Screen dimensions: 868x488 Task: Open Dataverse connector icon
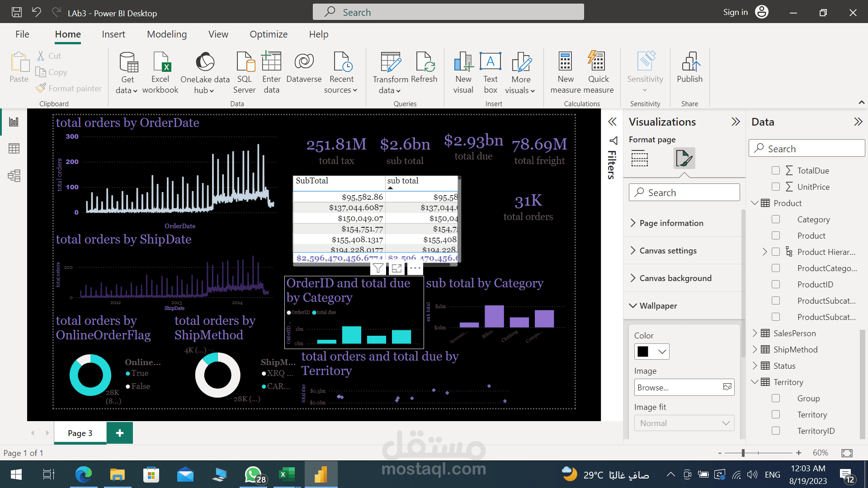click(x=304, y=61)
